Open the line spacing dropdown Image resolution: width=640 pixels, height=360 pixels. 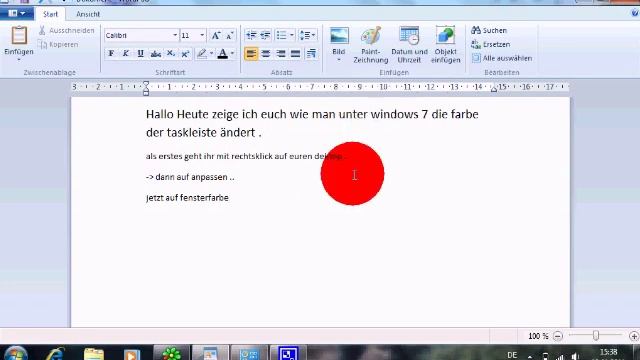pyautogui.click(x=307, y=35)
